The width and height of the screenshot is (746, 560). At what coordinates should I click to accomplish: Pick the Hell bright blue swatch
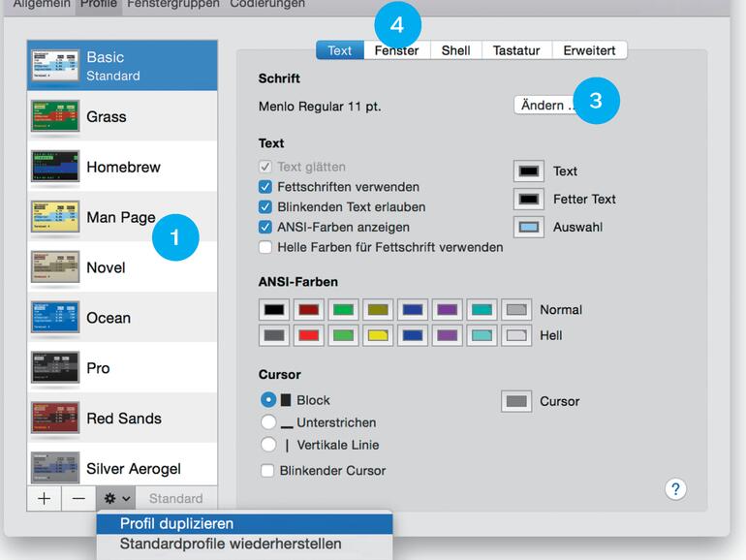pyautogui.click(x=413, y=335)
